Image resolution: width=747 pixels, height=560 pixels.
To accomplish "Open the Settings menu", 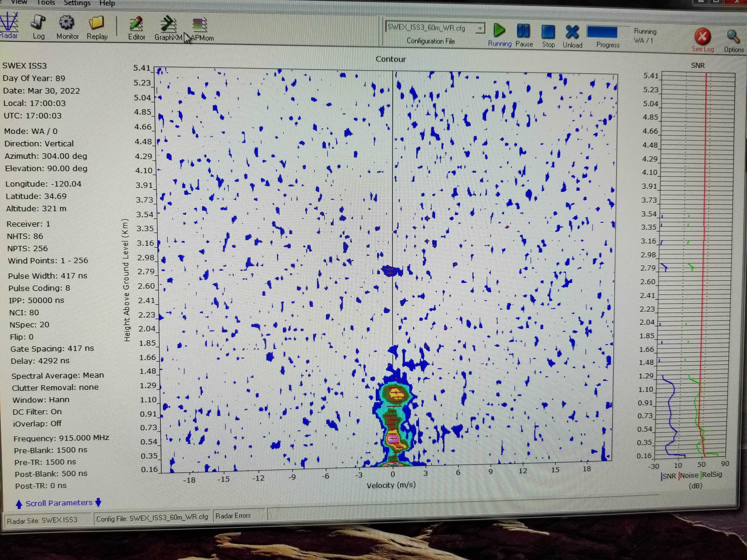I will [x=77, y=3].
